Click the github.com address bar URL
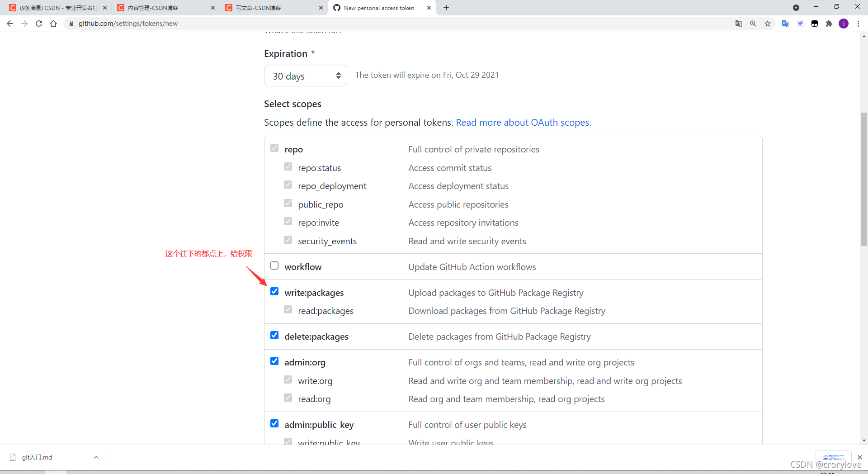This screenshot has width=868, height=474. click(128, 24)
